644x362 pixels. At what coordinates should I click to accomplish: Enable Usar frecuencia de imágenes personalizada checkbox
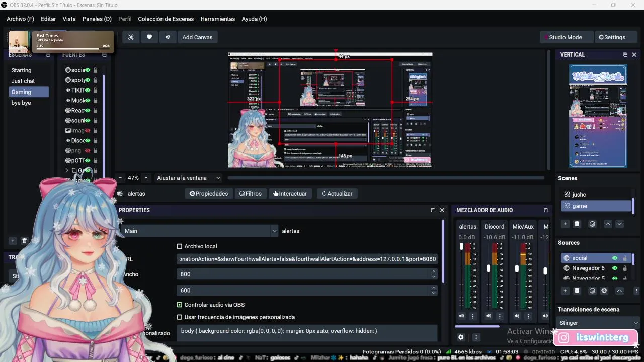point(179,317)
